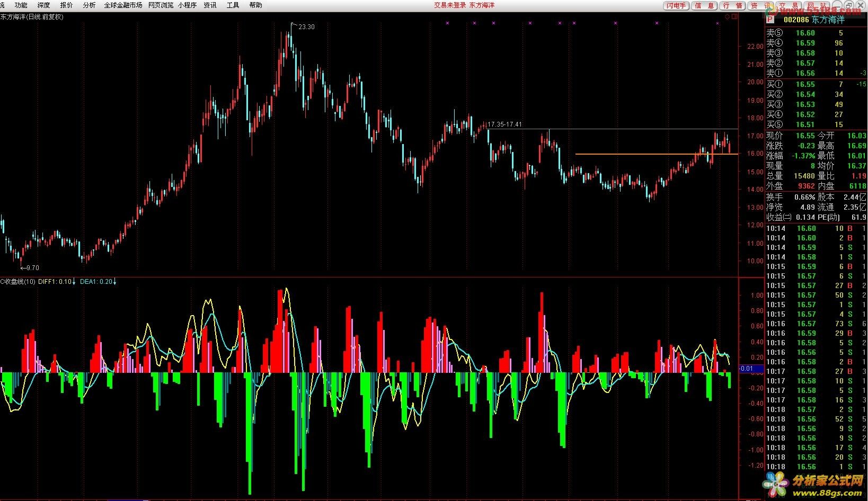The width and height of the screenshot is (868, 501).
Task: Click the first purple info marker atop chart
Action: click(x=448, y=23)
